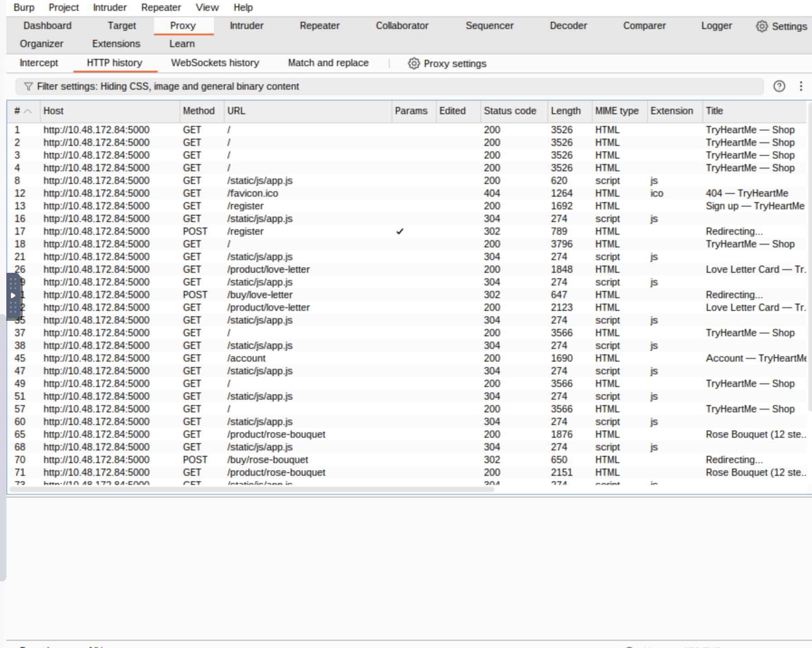Screen dimensions: 812x648
Task: Open WebSockets history tab
Action: click(x=215, y=63)
